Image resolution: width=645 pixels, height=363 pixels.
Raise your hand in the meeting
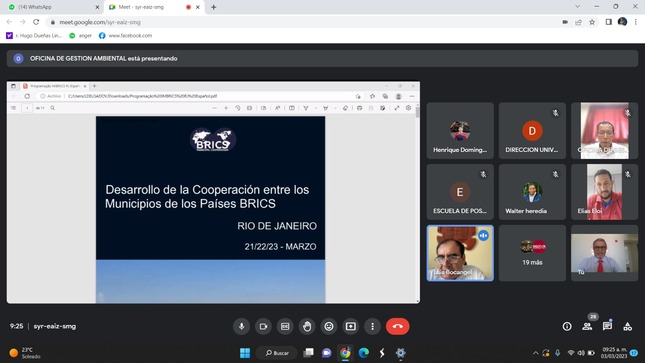307,326
